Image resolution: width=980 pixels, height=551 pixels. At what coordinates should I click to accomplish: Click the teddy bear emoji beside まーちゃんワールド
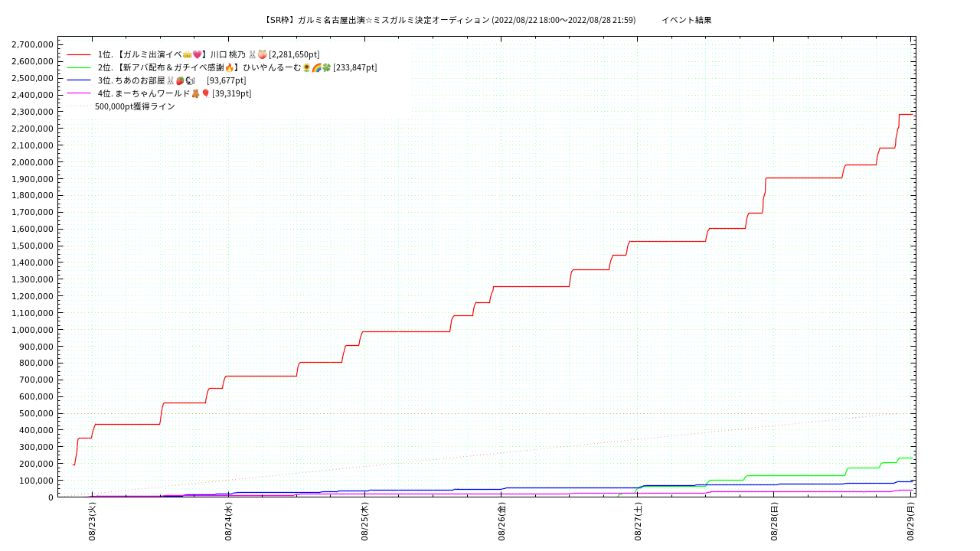tap(195, 93)
